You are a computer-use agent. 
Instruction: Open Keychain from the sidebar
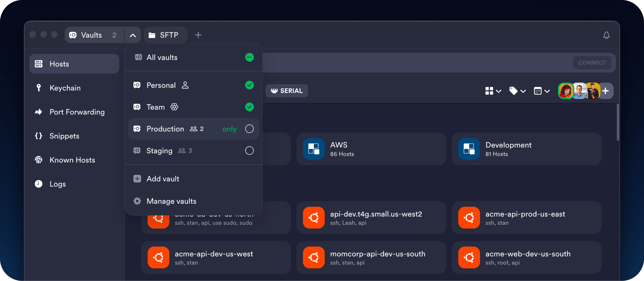(x=65, y=88)
